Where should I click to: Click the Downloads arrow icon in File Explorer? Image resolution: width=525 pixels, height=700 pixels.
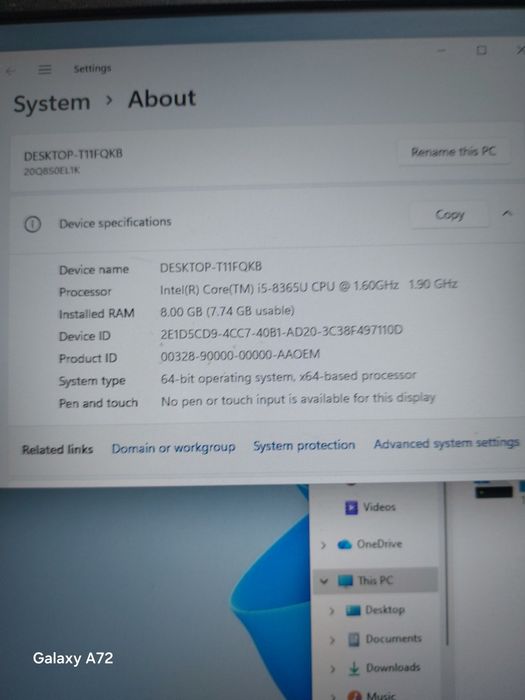point(354,669)
